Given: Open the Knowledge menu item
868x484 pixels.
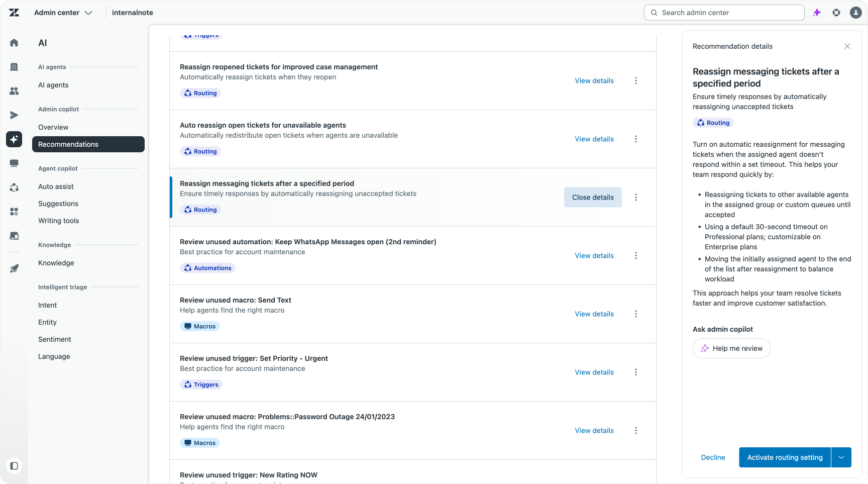Looking at the screenshot, I should coord(56,263).
